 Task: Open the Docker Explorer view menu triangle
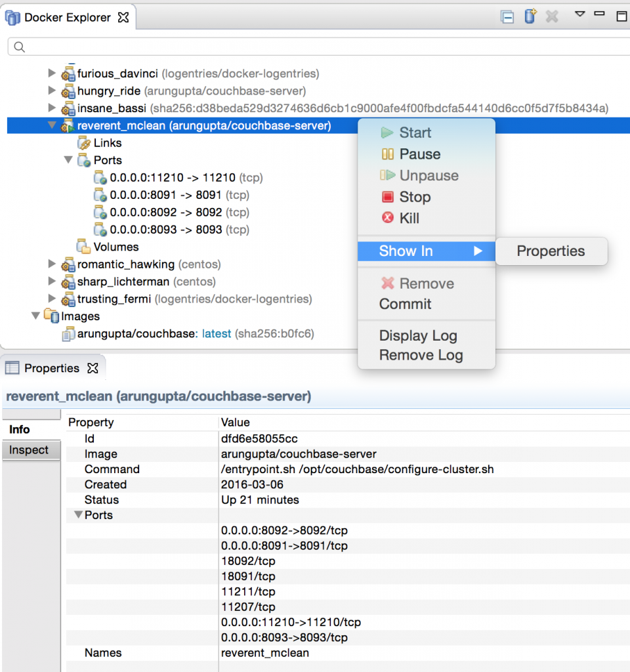click(580, 14)
